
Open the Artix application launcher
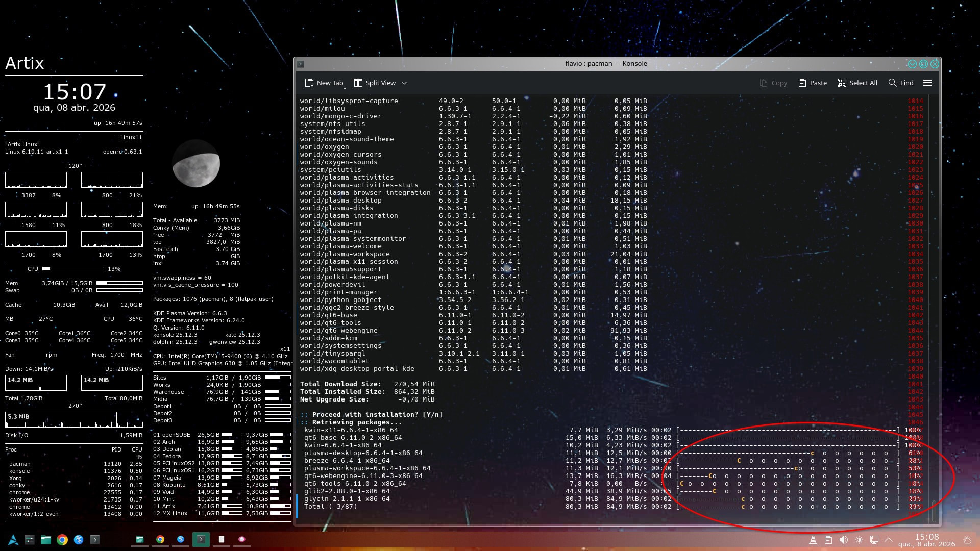click(x=13, y=539)
